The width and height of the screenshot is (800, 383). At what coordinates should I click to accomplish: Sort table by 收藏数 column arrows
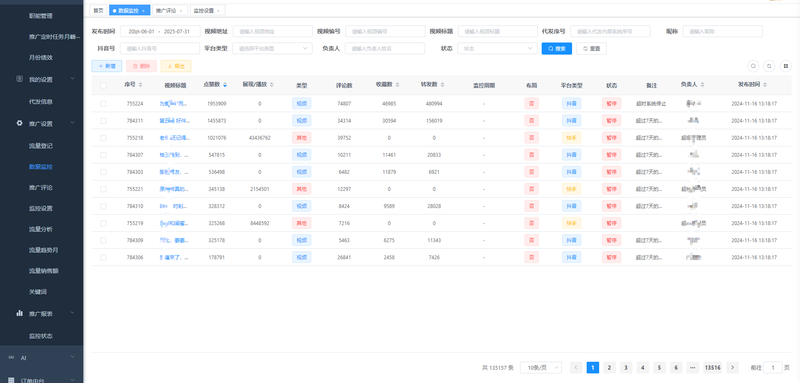coord(397,85)
